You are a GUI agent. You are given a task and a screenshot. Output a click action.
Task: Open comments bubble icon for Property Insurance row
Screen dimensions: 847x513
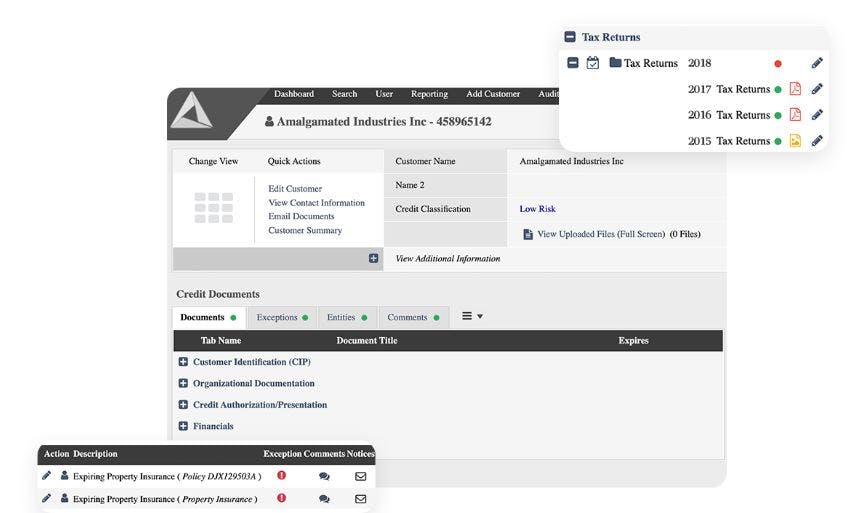pos(324,499)
